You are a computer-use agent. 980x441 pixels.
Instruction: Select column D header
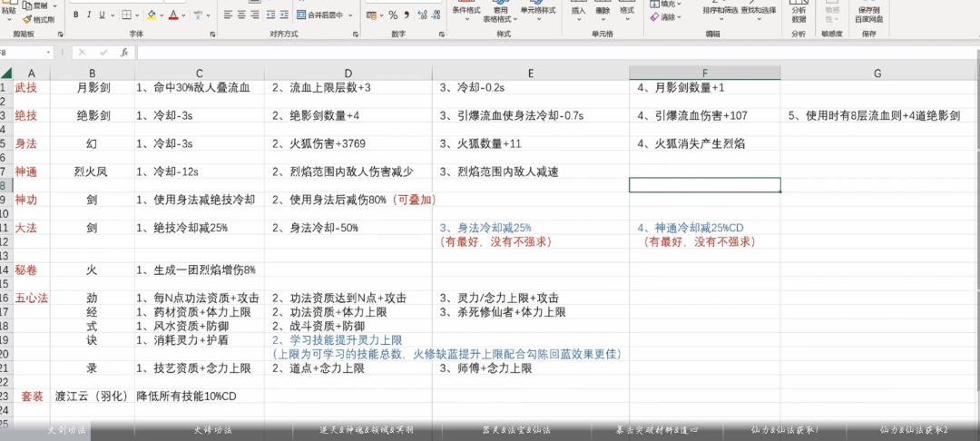(x=348, y=73)
